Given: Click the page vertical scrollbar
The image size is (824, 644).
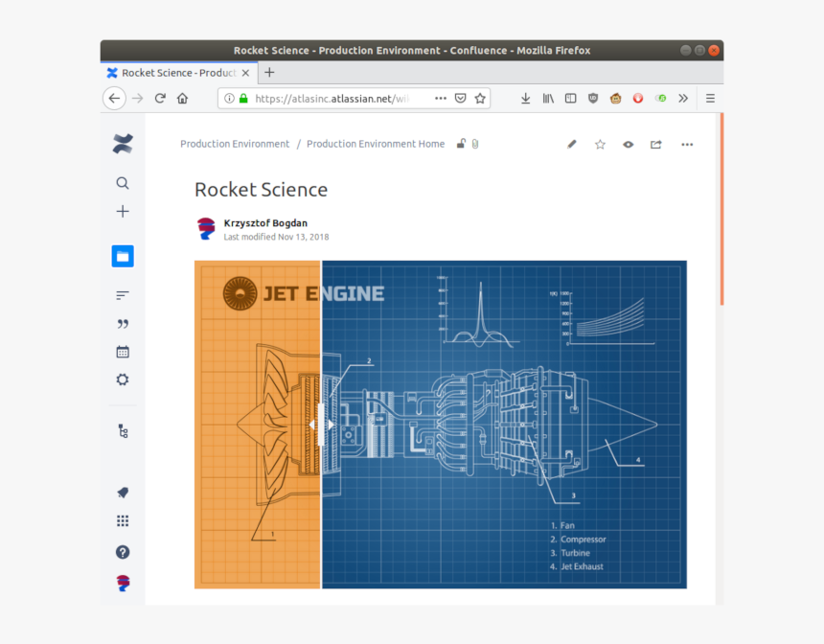Looking at the screenshot, I should 721,209.
